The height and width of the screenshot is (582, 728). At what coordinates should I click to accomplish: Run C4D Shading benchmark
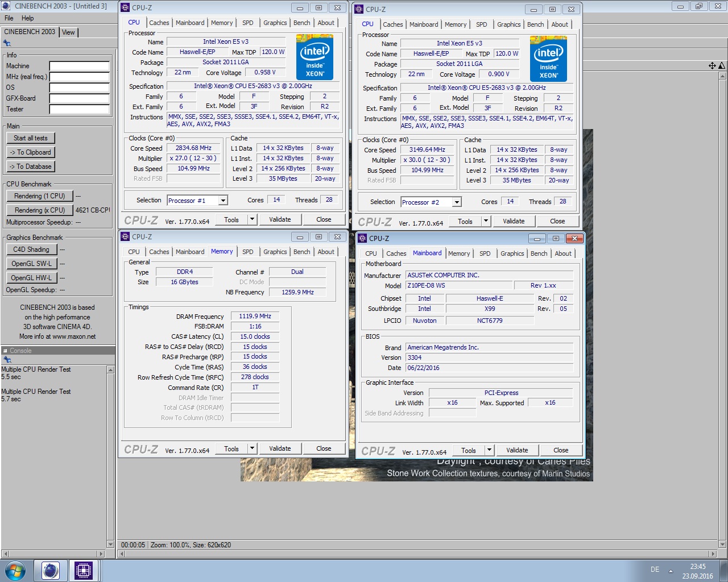(x=31, y=250)
